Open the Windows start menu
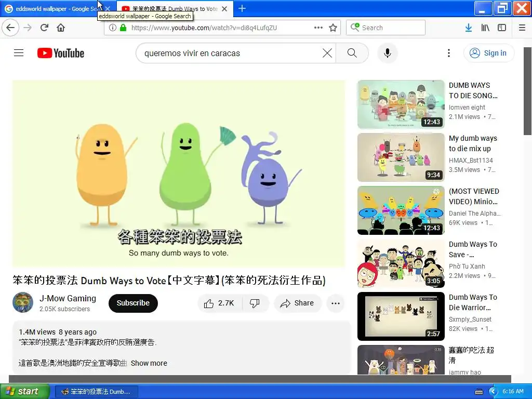The width and height of the screenshot is (532, 399). (x=25, y=392)
